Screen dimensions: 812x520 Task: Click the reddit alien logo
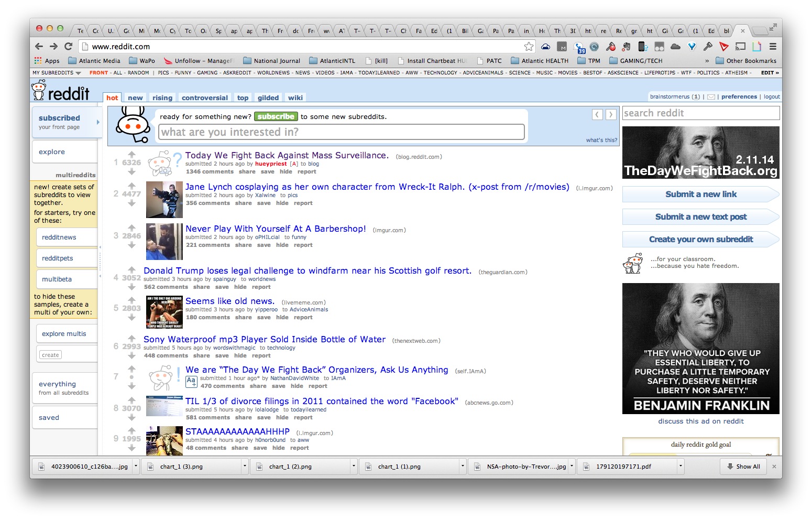(39, 91)
